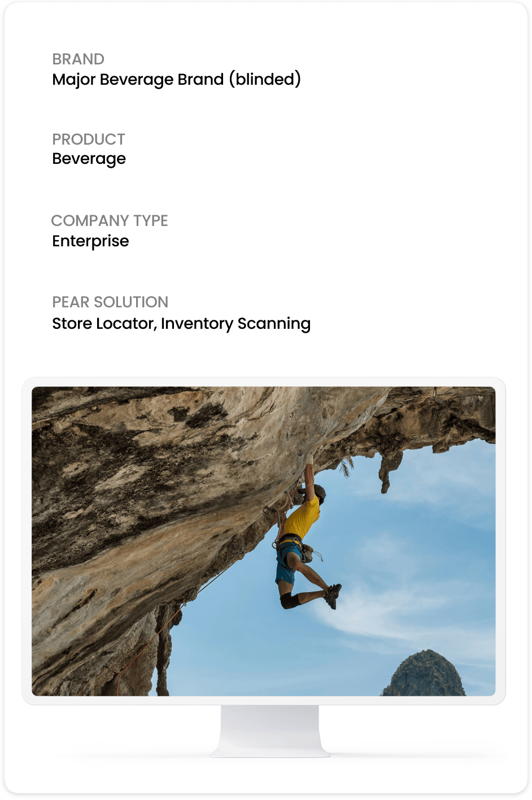Select the 'Beverage' product value

(x=89, y=159)
